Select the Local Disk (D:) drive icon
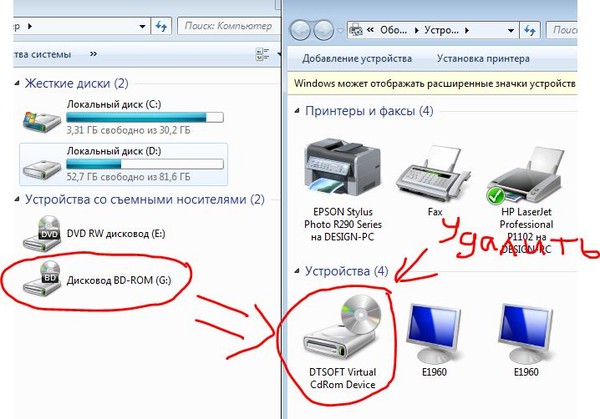 pyautogui.click(x=42, y=168)
